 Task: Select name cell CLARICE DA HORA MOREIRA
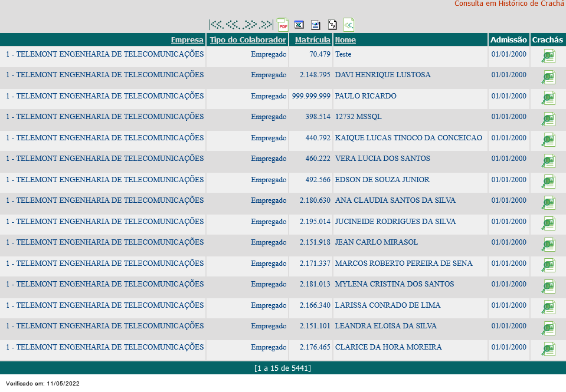388,347
